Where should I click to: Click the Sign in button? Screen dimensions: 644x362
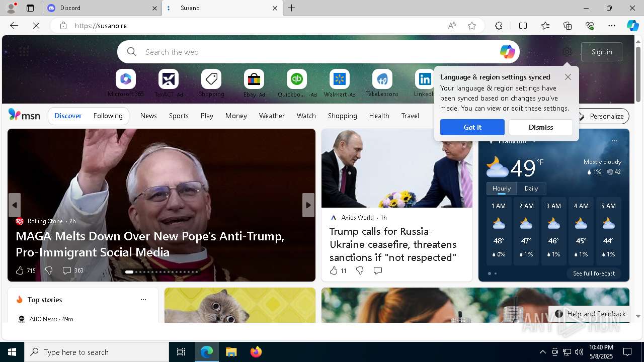click(x=602, y=52)
